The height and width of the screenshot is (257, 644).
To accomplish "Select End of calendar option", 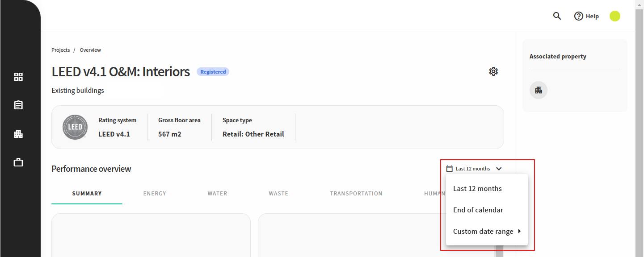I will [x=487, y=210].
